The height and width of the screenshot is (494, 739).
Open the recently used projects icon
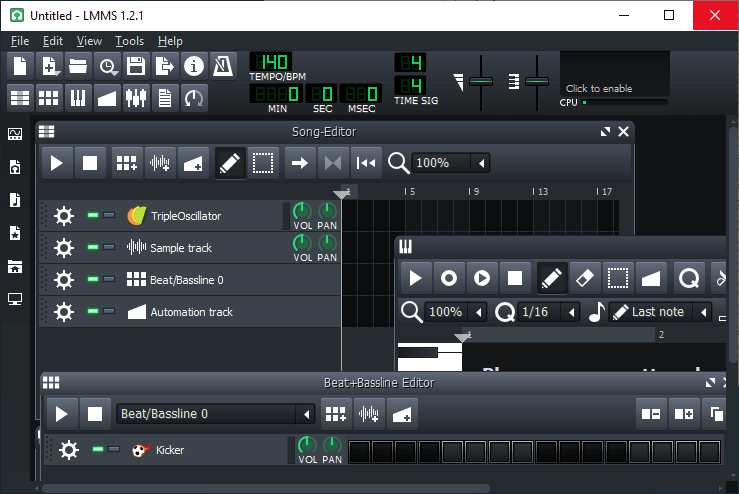[x=107, y=66]
